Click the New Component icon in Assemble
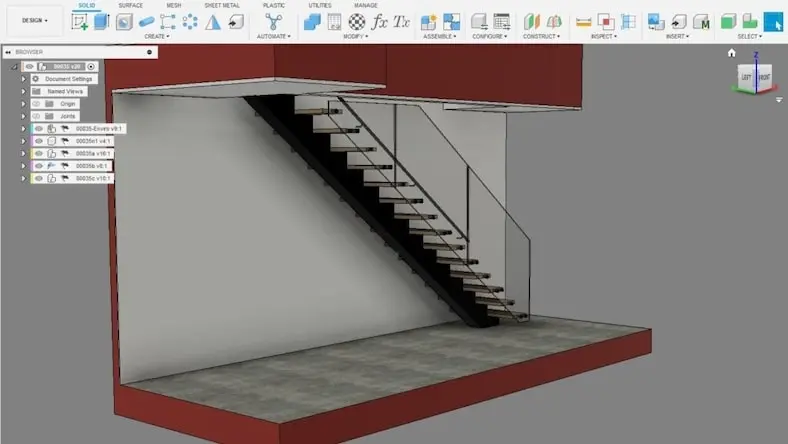 tap(429, 22)
